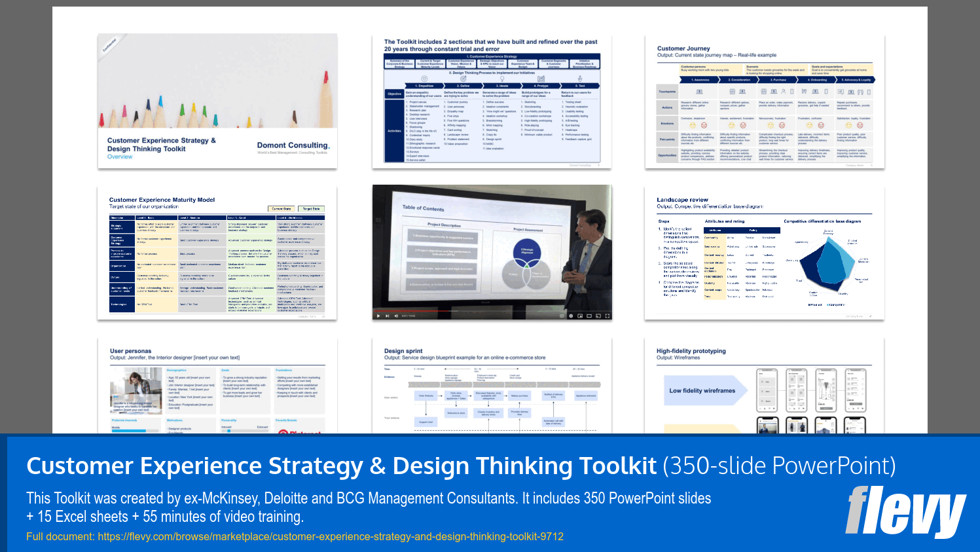
Task: Open the Landscape review slide
Action: pos(765,253)
